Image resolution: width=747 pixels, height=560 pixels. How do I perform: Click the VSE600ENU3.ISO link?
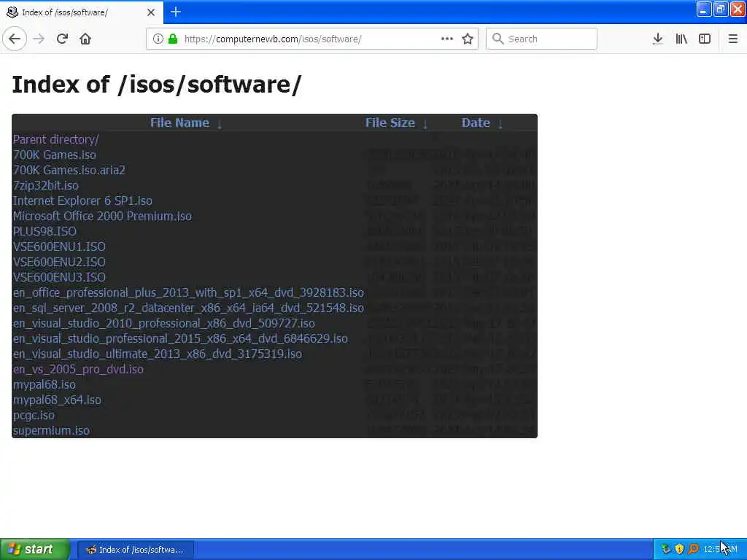click(59, 277)
